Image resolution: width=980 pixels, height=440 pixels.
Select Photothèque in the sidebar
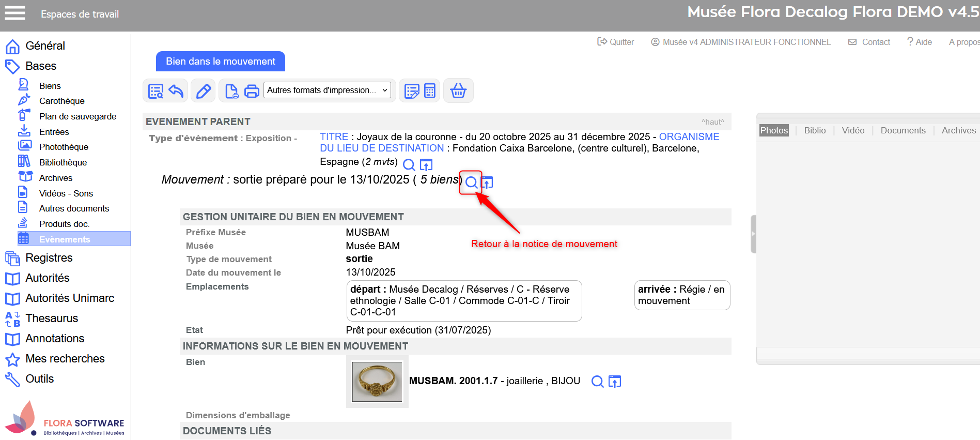coord(64,147)
